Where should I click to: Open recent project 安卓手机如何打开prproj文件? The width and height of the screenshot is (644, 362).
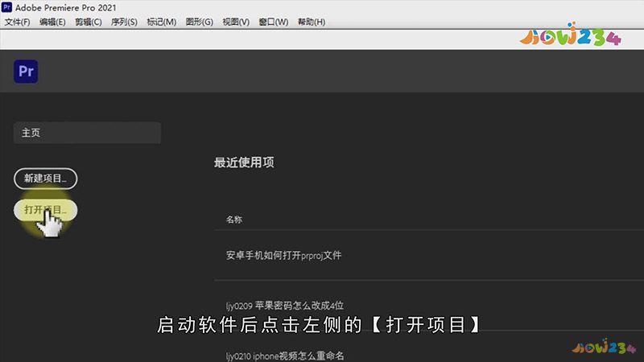coord(284,255)
